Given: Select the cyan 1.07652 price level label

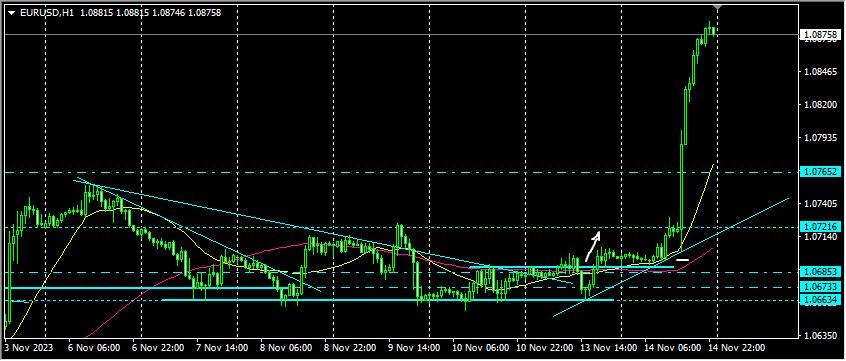Looking at the screenshot, I should pyautogui.click(x=821, y=172).
